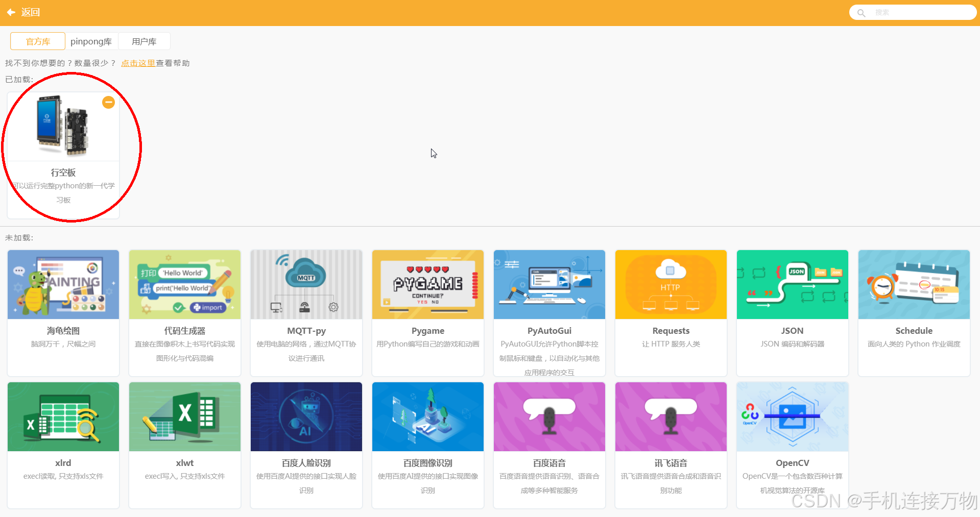This screenshot has height=517, width=980.
Task: Click description '用Python编写自己的游戏和动画'
Action: 428,344
